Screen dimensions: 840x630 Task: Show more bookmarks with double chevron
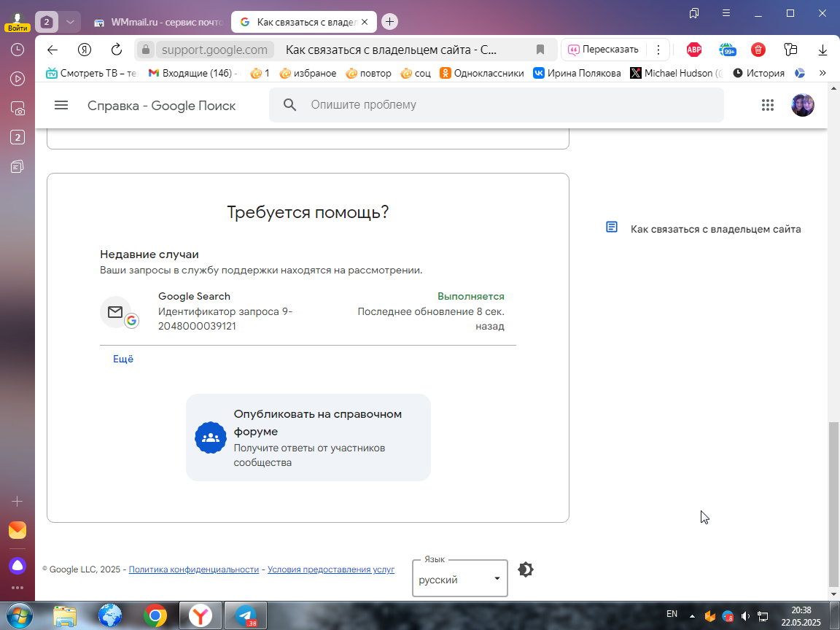[x=822, y=73]
